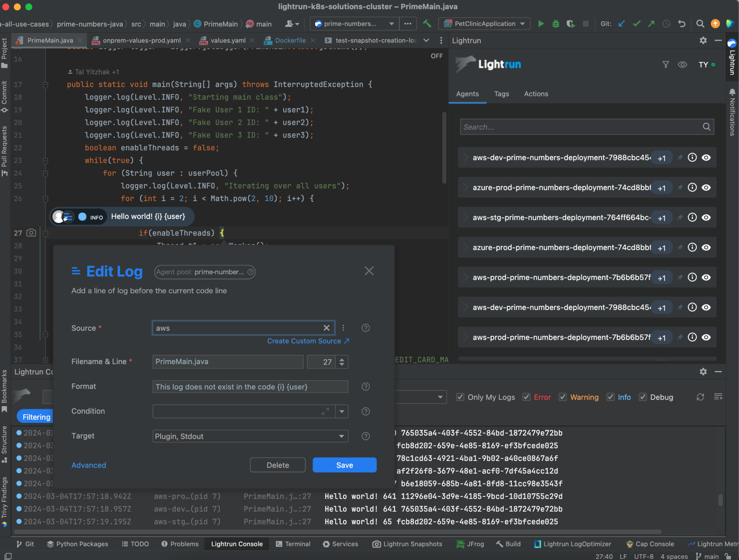This screenshot has height=560, width=739.
Task: Click the snapshot camera icon at line 27
Action: point(31,233)
